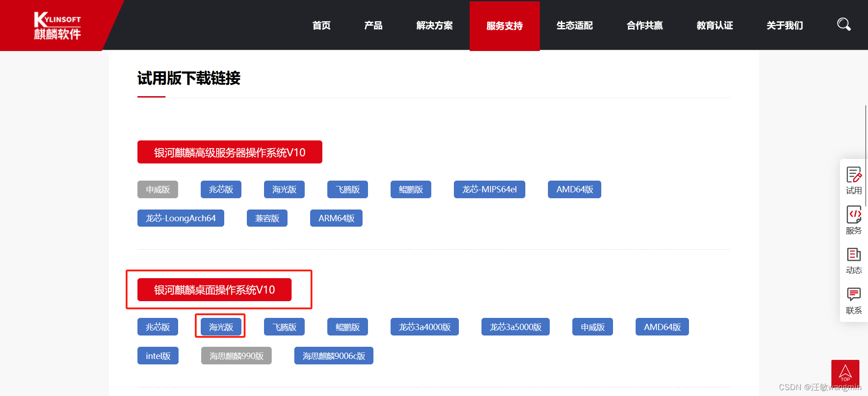Click the 海思麒麟9006c版 button

[334, 356]
